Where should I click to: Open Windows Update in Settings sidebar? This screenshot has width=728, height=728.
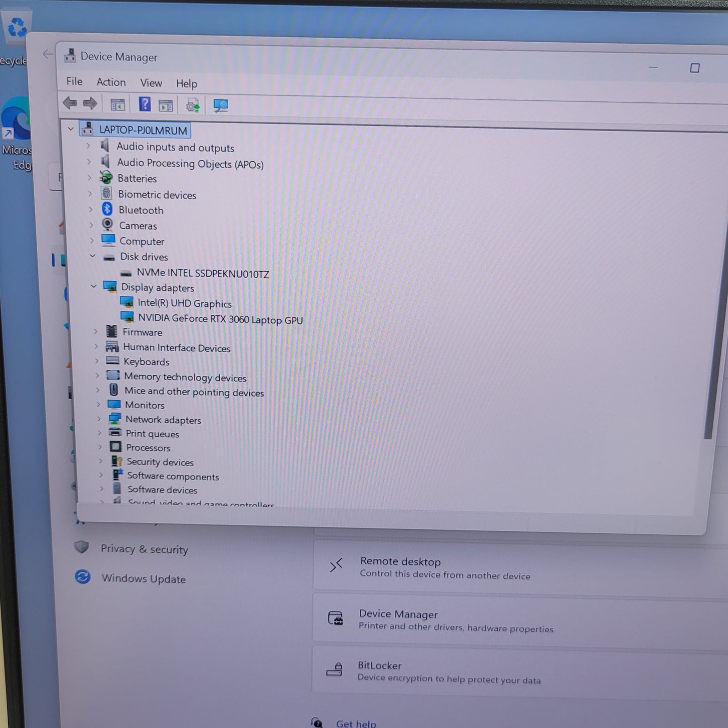(x=144, y=578)
